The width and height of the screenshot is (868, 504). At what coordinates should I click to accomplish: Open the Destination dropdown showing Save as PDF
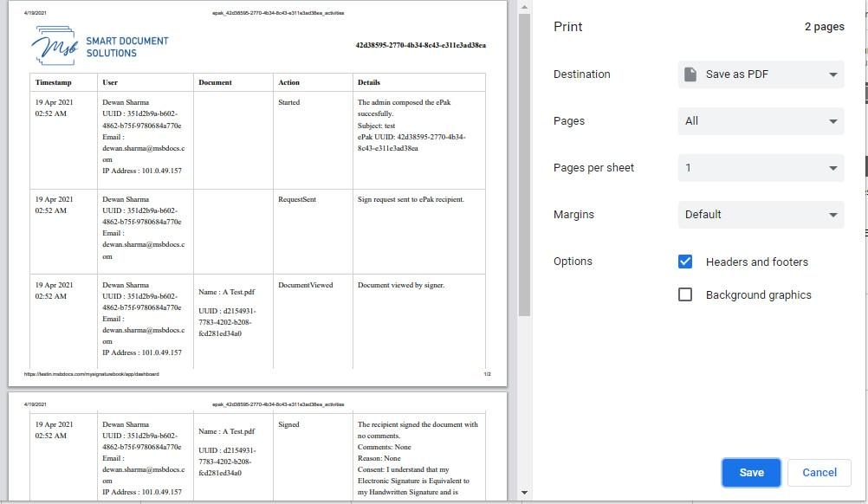[x=761, y=74]
